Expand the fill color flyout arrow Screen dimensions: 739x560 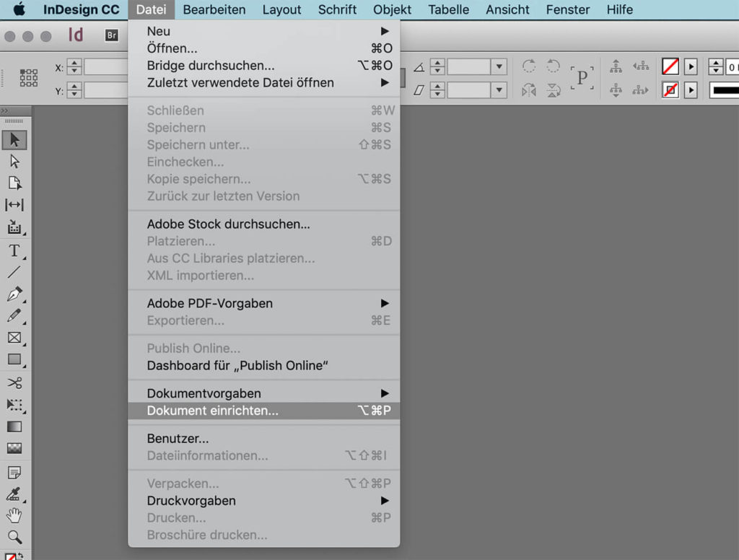pyautogui.click(x=691, y=66)
